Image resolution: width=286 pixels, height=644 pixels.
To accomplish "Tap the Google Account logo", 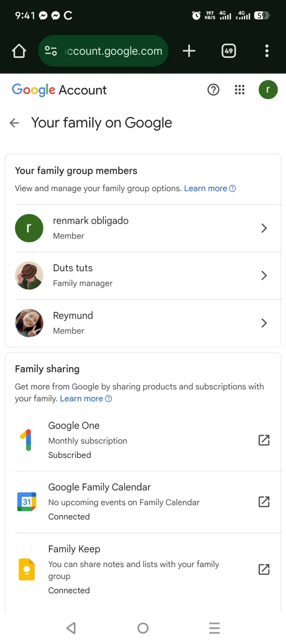I will (x=59, y=90).
